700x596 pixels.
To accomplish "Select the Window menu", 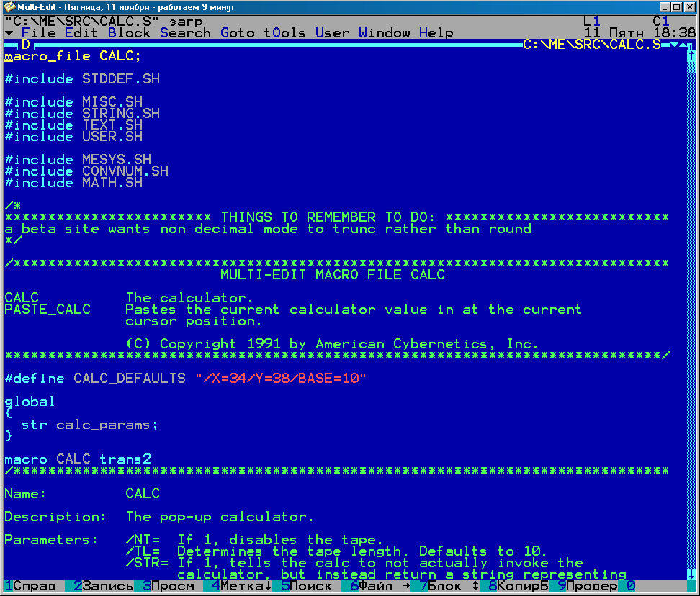I will 384,33.
